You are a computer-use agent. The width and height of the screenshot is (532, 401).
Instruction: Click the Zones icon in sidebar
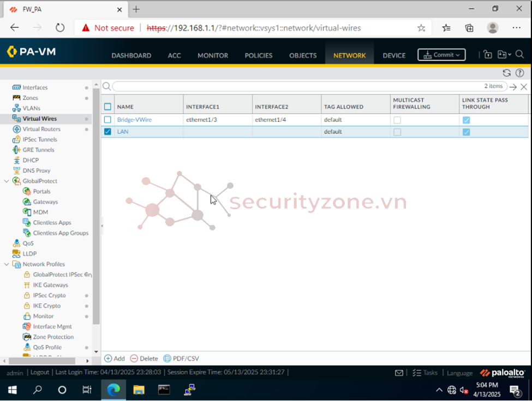point(16,98)
